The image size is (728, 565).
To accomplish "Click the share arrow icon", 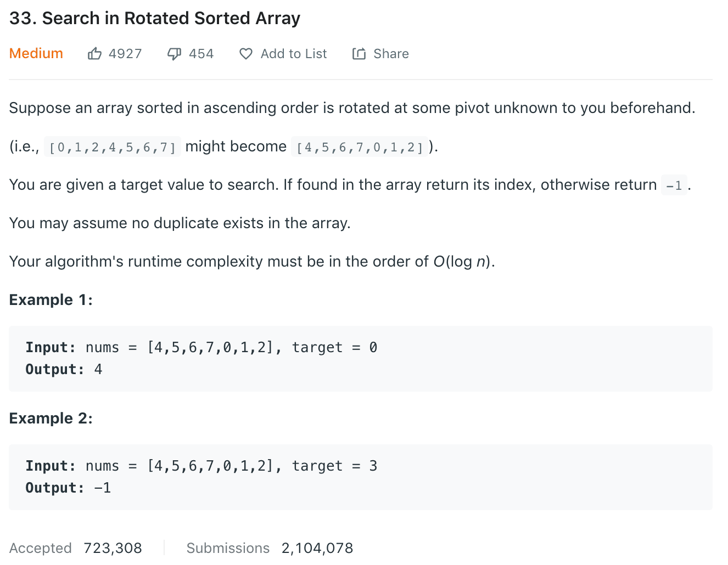I will coord(359,54).
